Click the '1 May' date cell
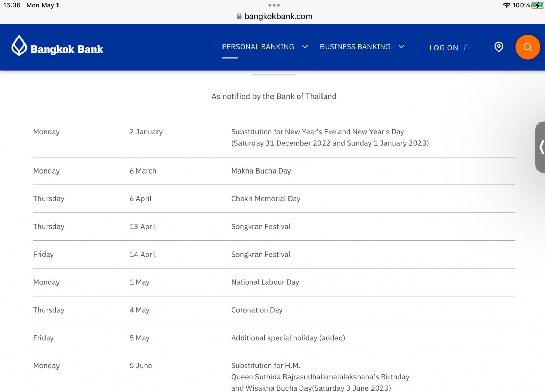 point(139,282)
